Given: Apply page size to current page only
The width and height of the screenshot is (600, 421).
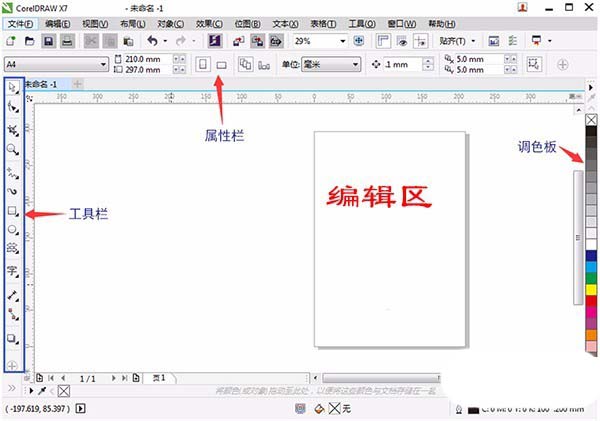Looking at the screenshot, I should pos(264,65).
